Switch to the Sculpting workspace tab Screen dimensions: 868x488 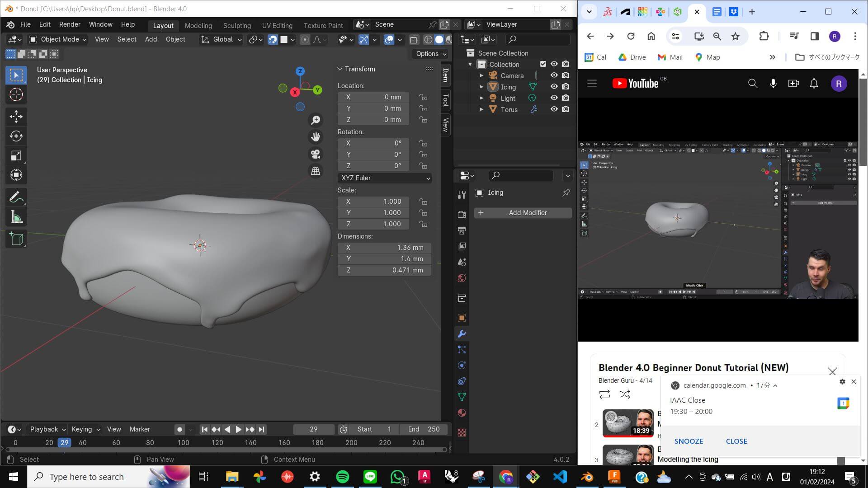(x=237, y=25)
